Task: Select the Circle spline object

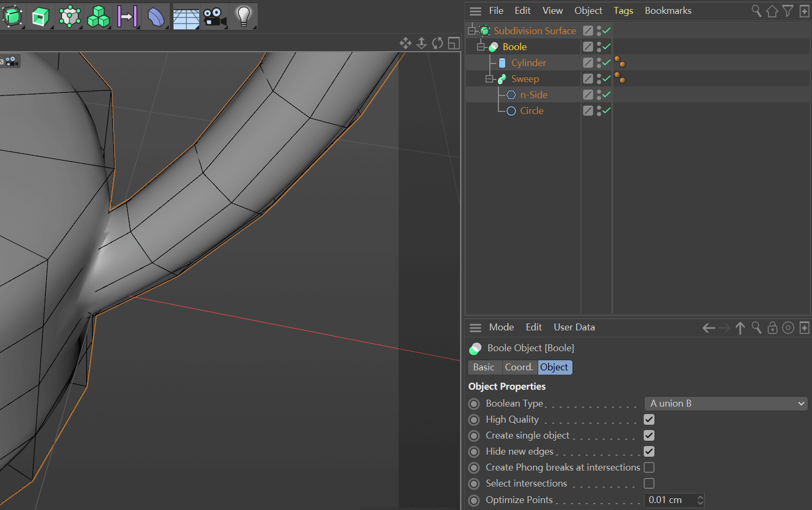Action: (x=531, y=111)
